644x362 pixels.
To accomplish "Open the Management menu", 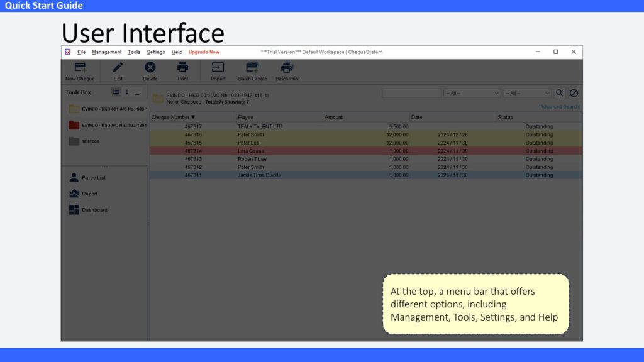I will (107, 52).
